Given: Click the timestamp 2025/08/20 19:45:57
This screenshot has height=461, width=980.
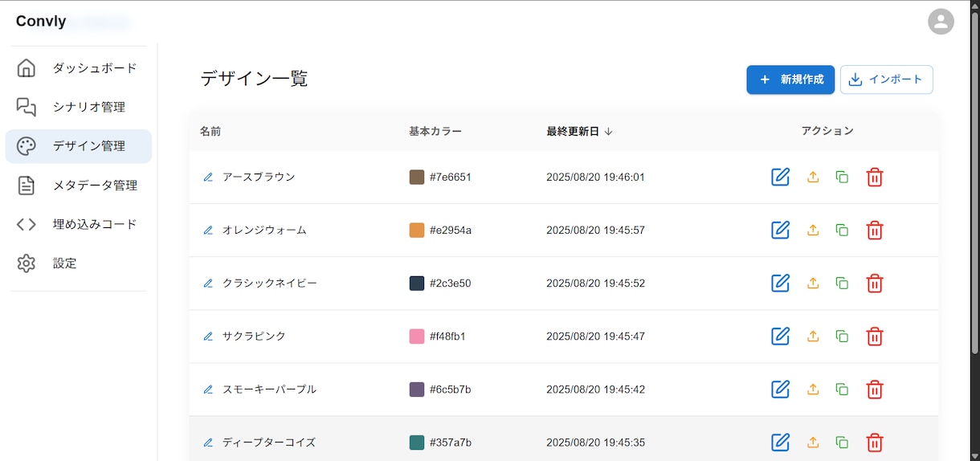Looking at the screenshot, I should click(x=595, y=230).
